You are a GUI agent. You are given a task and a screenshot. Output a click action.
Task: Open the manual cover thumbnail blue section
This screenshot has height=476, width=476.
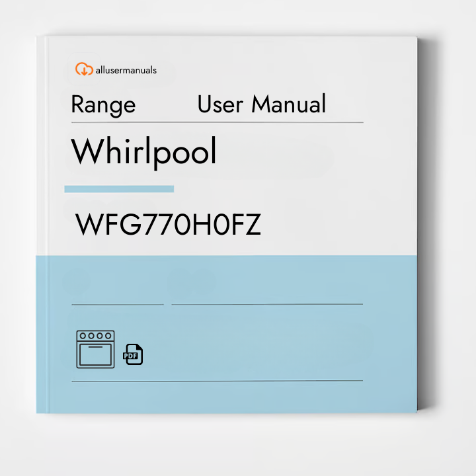tap(227, 335)
